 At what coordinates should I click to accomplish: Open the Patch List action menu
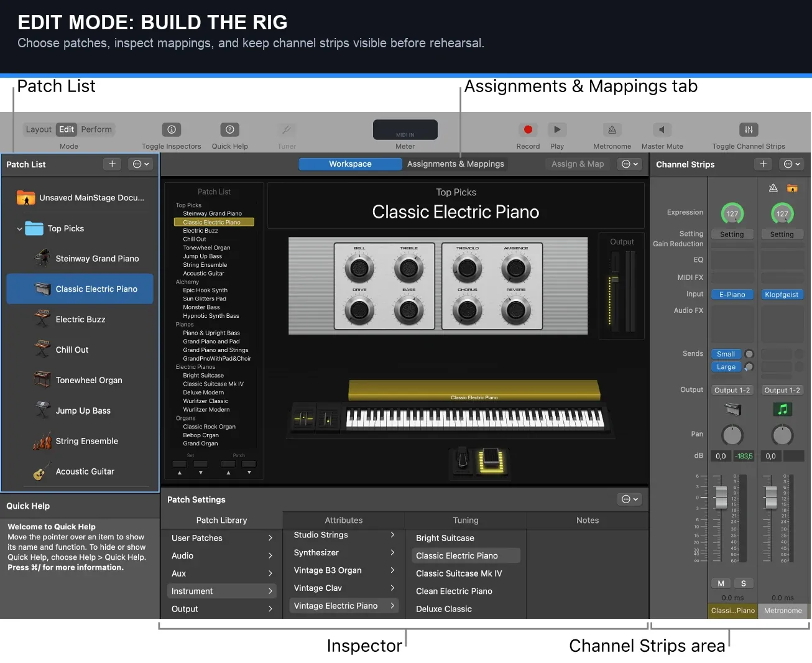tap(141, 164)
